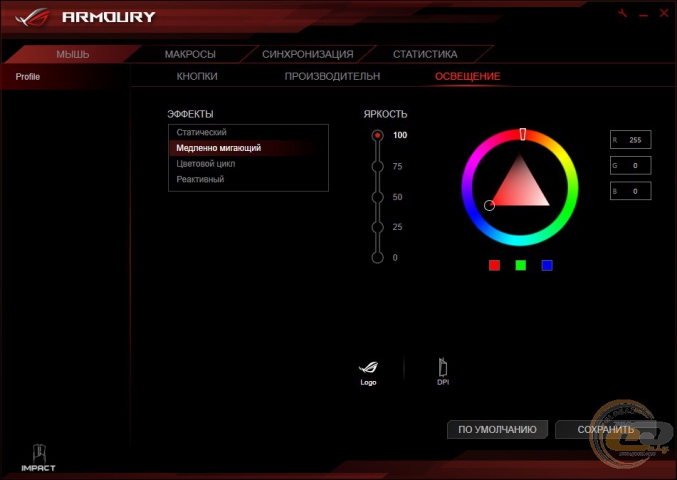Select the ОСВЕЩЕНИЕ sub-tab
The image size is (677, 480).
[x=468, y=76]
